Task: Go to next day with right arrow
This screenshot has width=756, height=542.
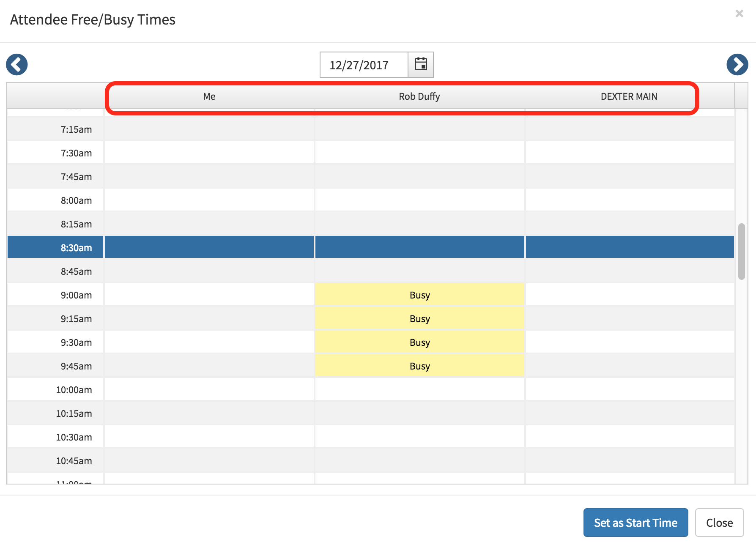Action: coord(737,65)
